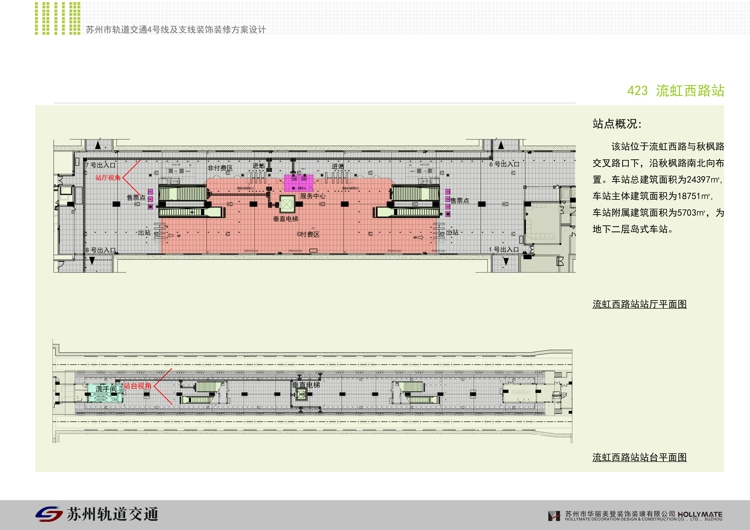Click the right 出站 label

(452, 232)
